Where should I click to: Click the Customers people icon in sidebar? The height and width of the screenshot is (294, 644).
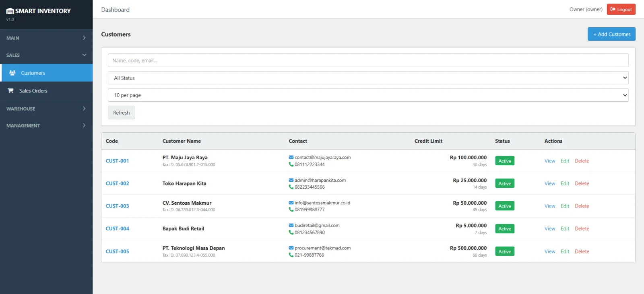(12, 73)
